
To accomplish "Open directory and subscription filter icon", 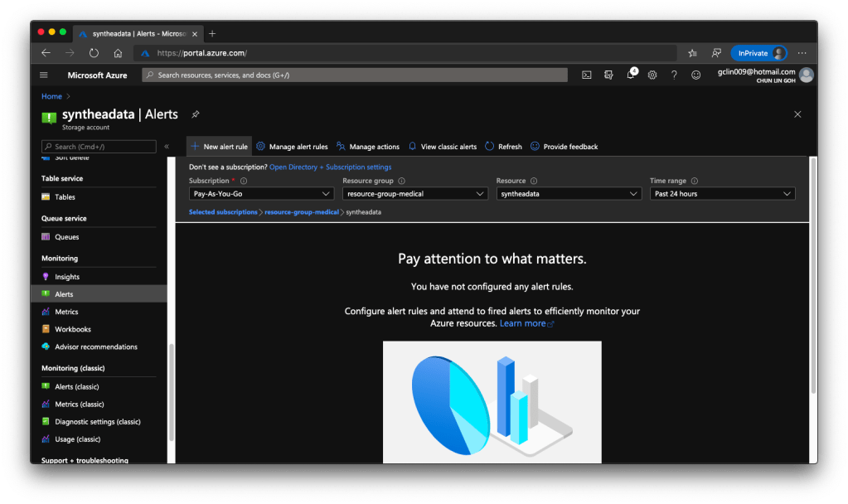I will click(608, 75).
